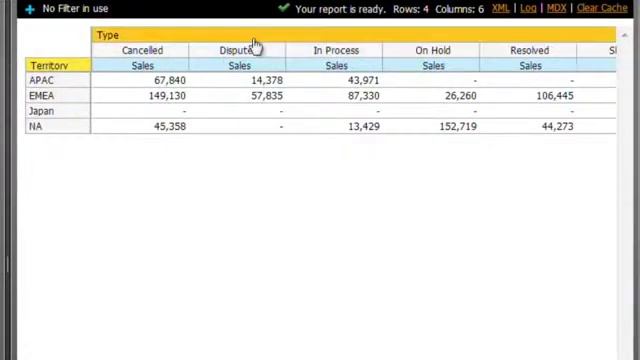
Task: Click the 152,719 cell value
Action: click(x=458, y=127)
